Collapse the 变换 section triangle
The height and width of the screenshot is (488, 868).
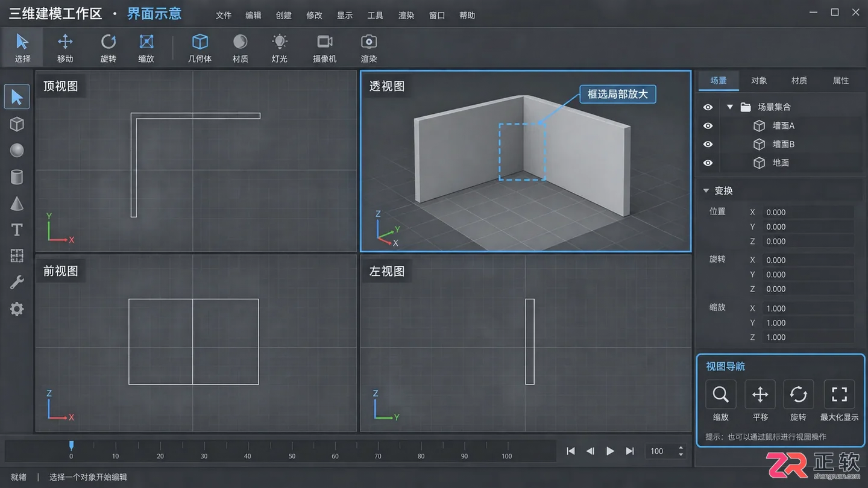pos(706,190)
